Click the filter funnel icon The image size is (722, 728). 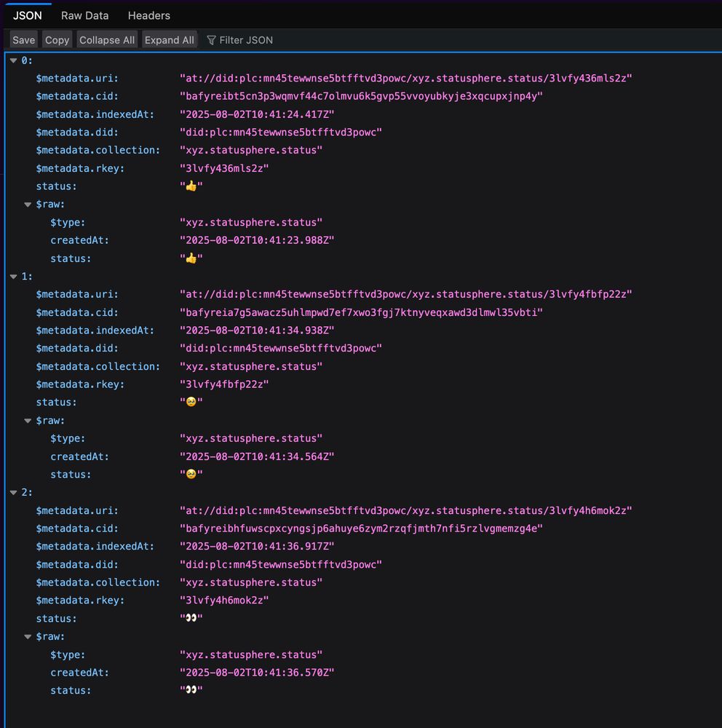211,40
